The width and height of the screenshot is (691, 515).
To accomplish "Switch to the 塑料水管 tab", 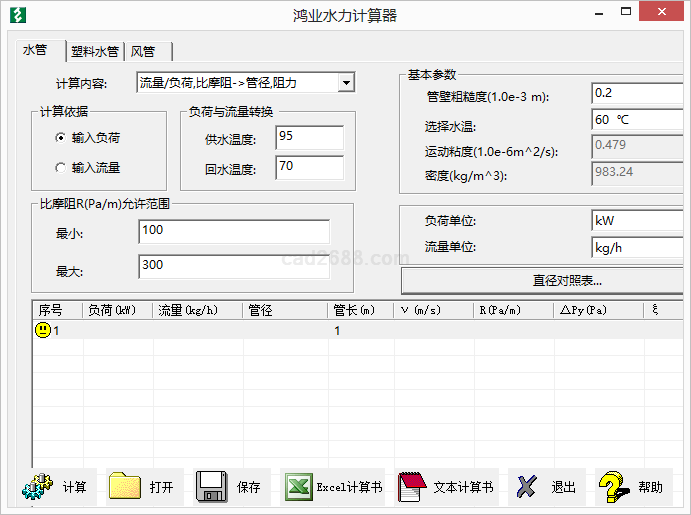I will click(x=96, y=52).
